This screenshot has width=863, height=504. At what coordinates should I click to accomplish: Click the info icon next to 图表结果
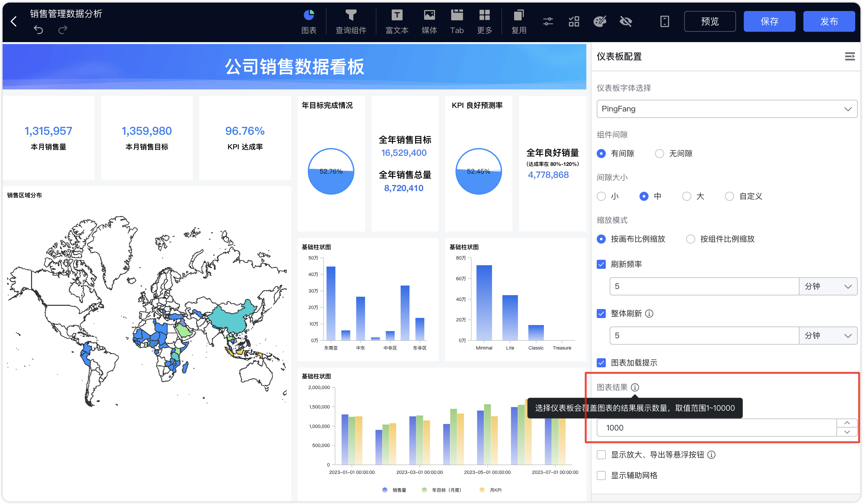click(x=635, y=387)
